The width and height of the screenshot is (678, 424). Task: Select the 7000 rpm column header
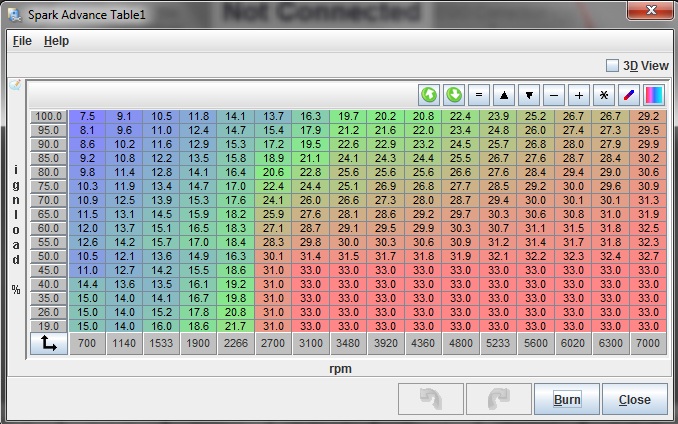coord(648,344)
